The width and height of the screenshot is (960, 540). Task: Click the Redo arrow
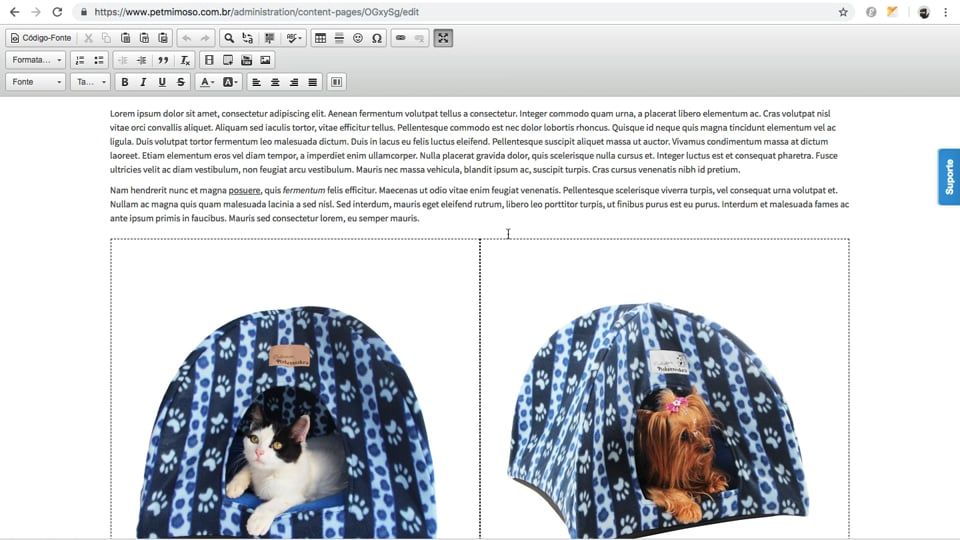(205, 38)
